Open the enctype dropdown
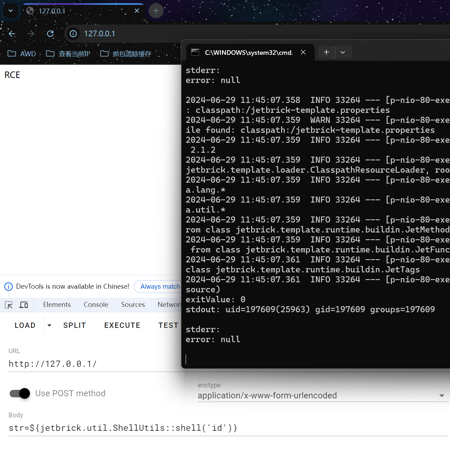Image resolution: width=450 pixels, height=476 pixels. 323,396
